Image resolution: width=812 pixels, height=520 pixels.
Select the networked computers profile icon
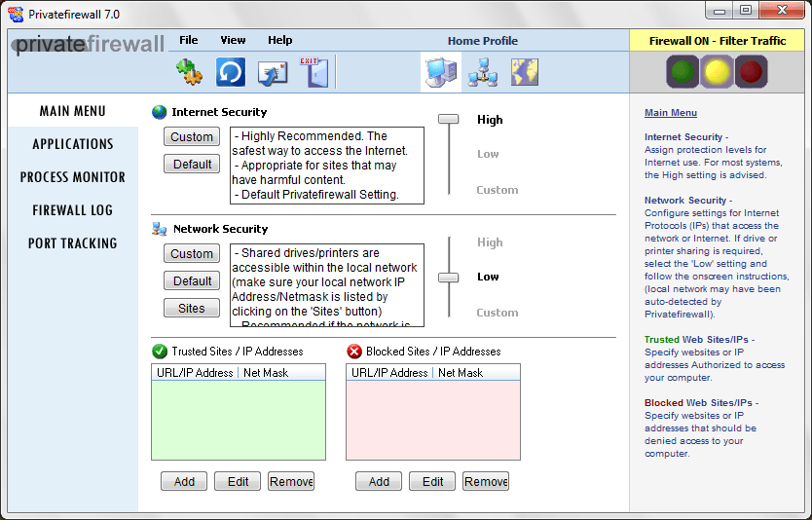click(x=483, y=72)
